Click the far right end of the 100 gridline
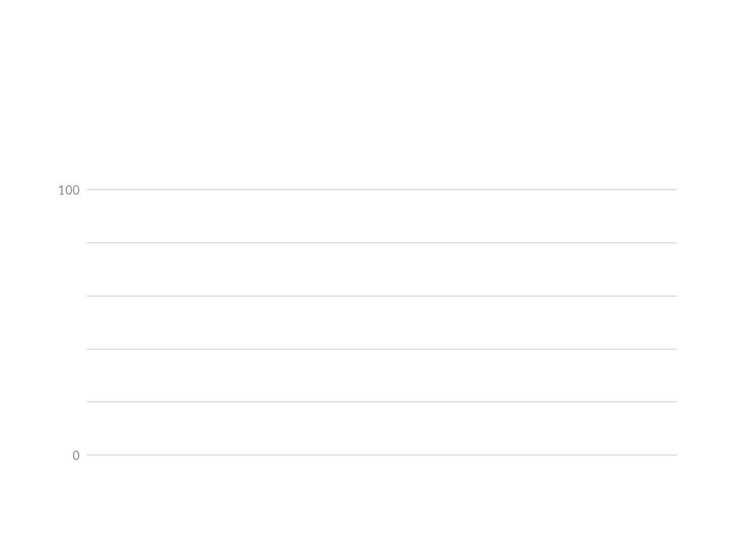The height and width of the screenshot is (560, 747). [x=675, y=190]
